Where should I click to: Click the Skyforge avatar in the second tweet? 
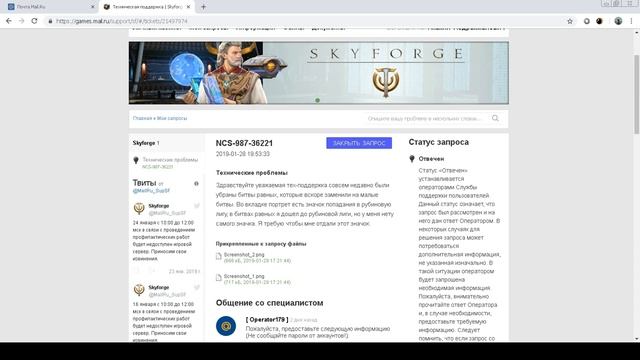[x=139, y=289]
